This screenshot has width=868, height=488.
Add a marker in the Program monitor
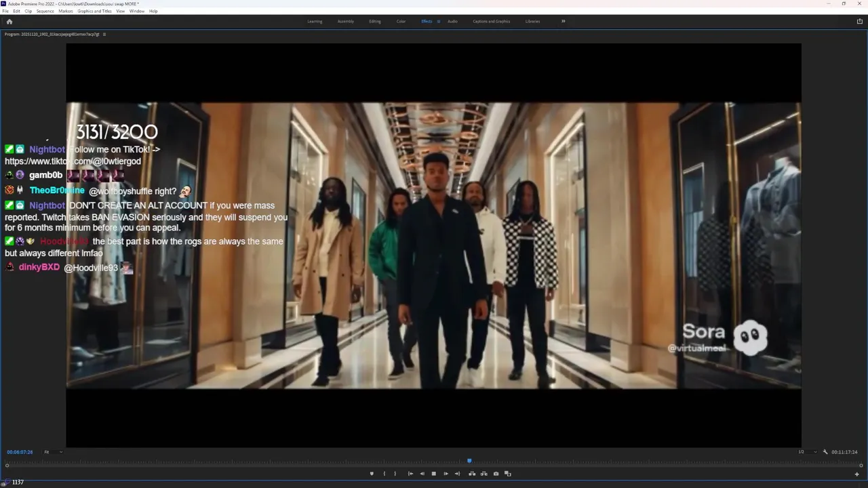click(372, 474)
